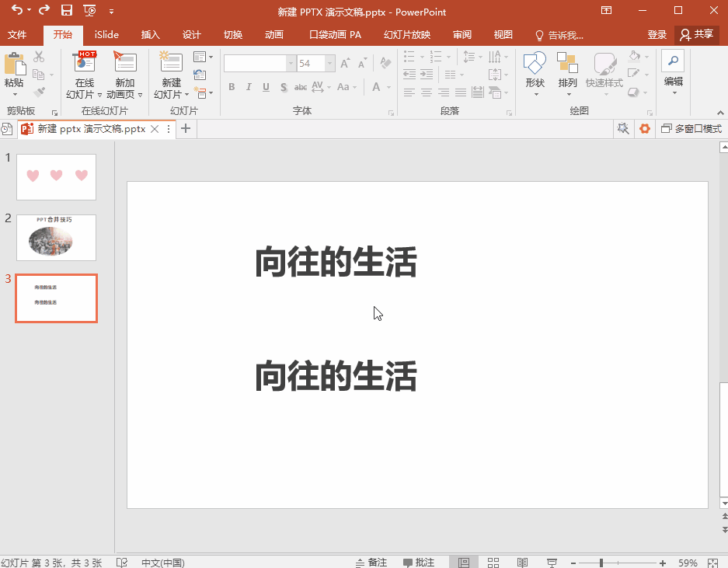Undo the last action with arrow icon

point(17,10)
